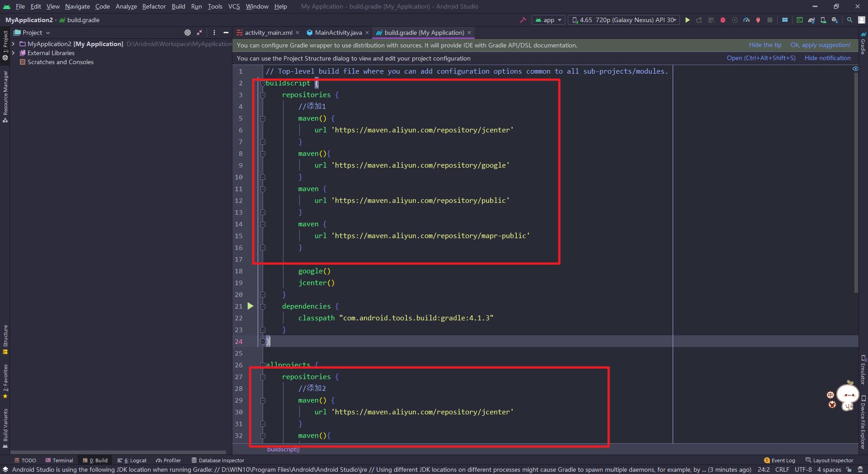Collapse the repositories fold on line 3

263,95
